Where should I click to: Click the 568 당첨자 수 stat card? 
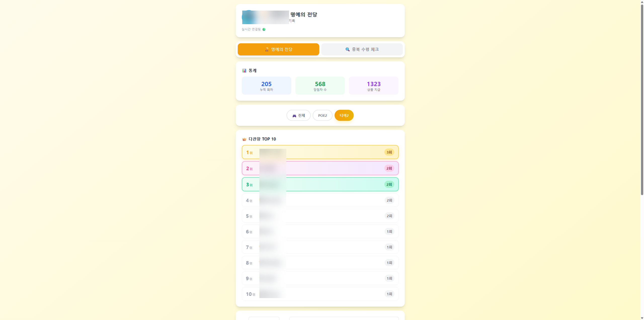tap(320, 86)
